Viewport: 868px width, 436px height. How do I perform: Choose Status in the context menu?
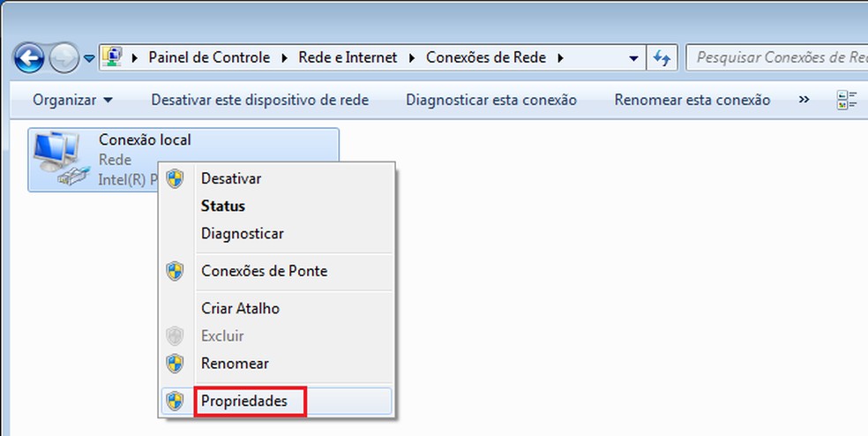point(223,206)
